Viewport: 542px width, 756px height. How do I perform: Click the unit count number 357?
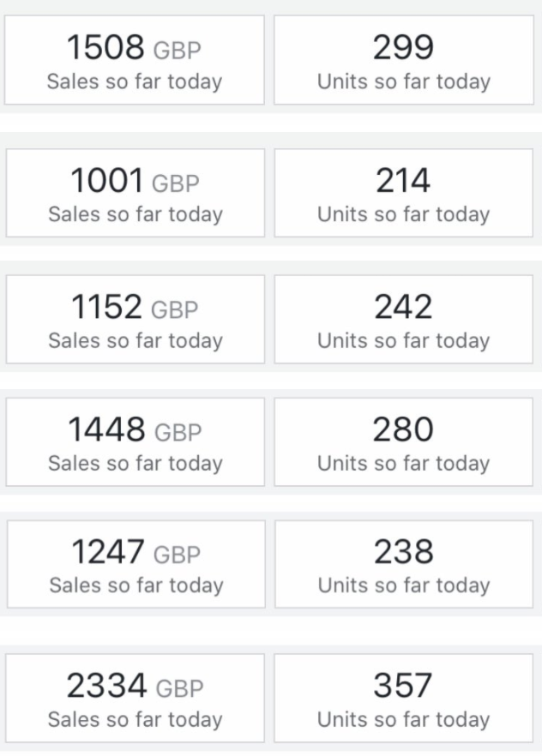point(403,686)
